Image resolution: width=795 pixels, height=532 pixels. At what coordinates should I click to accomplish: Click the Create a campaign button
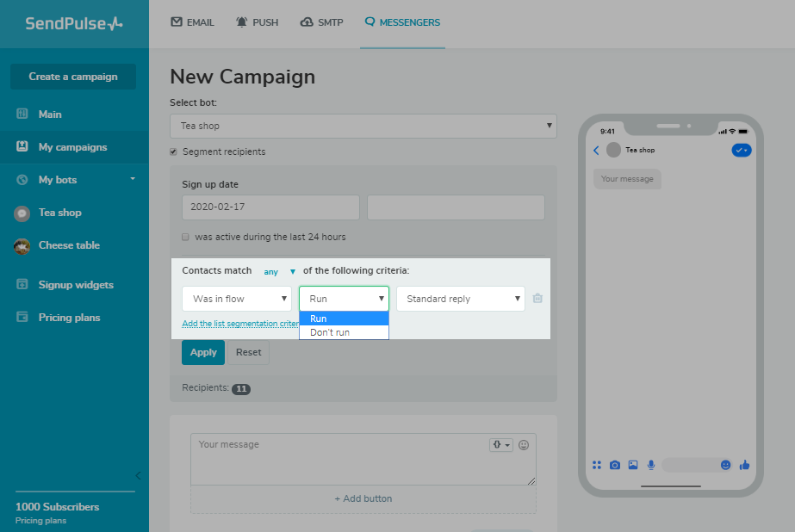tap(73, 77)
